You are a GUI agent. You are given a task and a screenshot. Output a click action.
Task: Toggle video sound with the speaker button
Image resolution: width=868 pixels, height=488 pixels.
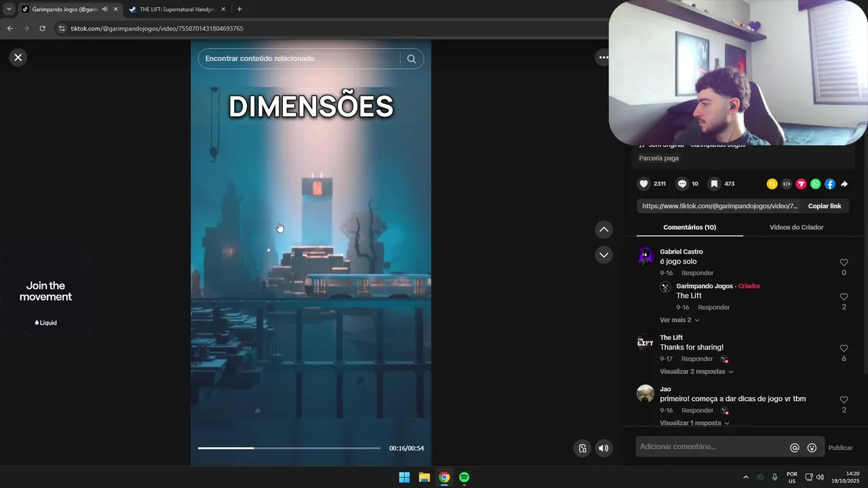click(x=603, y=448)
